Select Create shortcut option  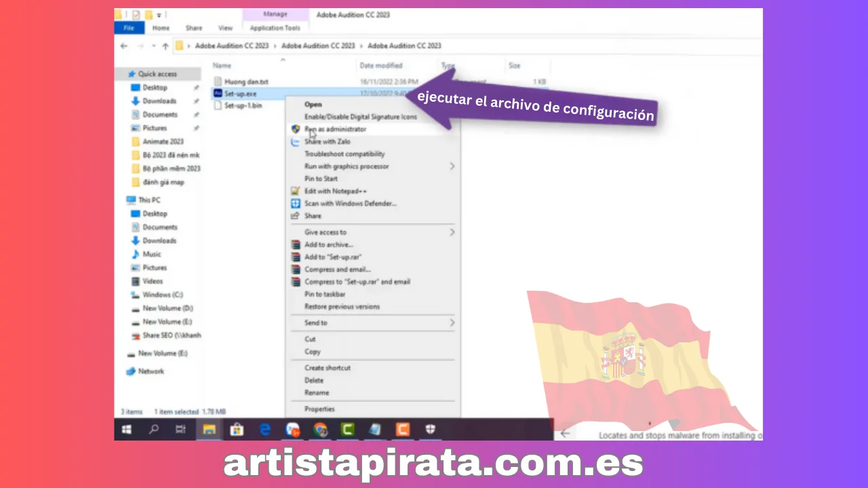click(x=328, y=367)
